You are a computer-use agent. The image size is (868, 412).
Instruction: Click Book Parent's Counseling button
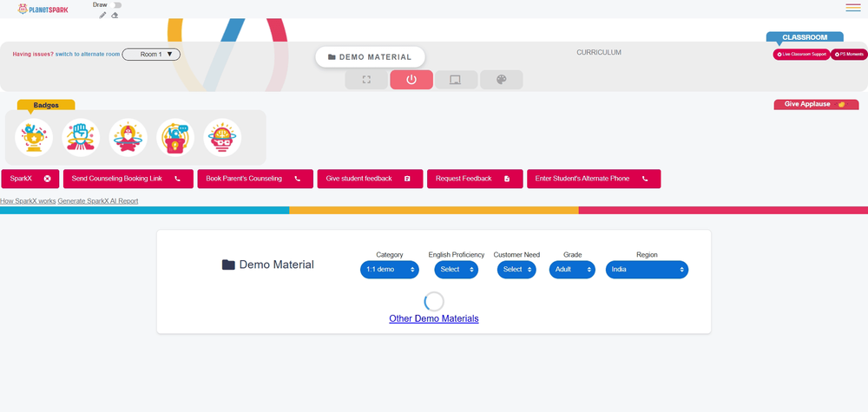[255, 179]
